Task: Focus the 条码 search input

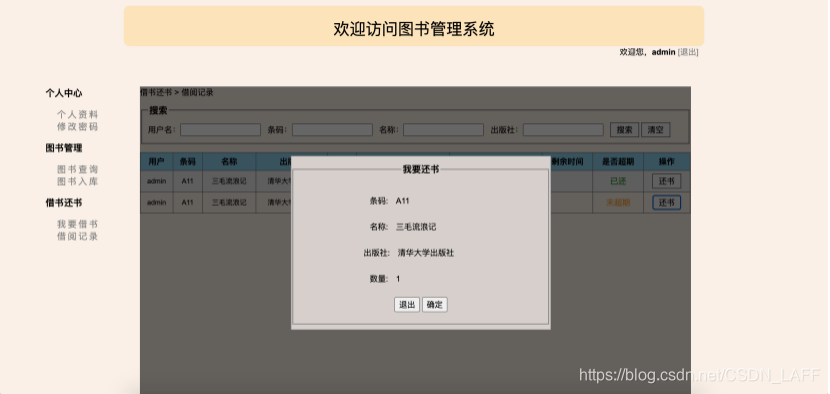Action: [332, 130]
